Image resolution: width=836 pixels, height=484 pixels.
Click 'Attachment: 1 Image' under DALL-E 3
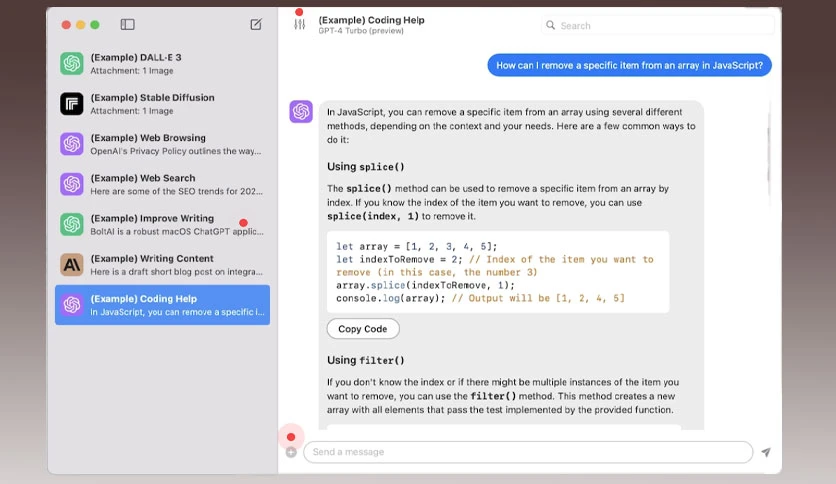click(132, 70)
